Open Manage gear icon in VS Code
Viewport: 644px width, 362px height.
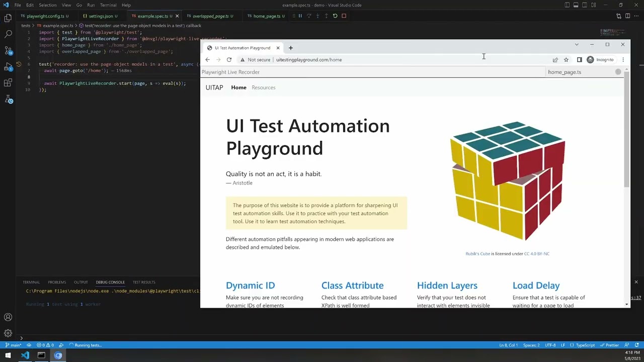(8, 333)
